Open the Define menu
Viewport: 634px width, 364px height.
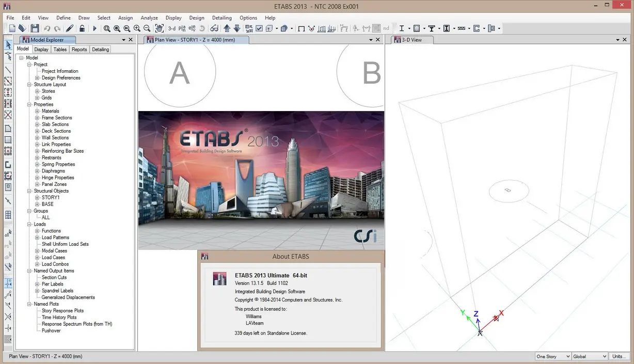(64, 18)
